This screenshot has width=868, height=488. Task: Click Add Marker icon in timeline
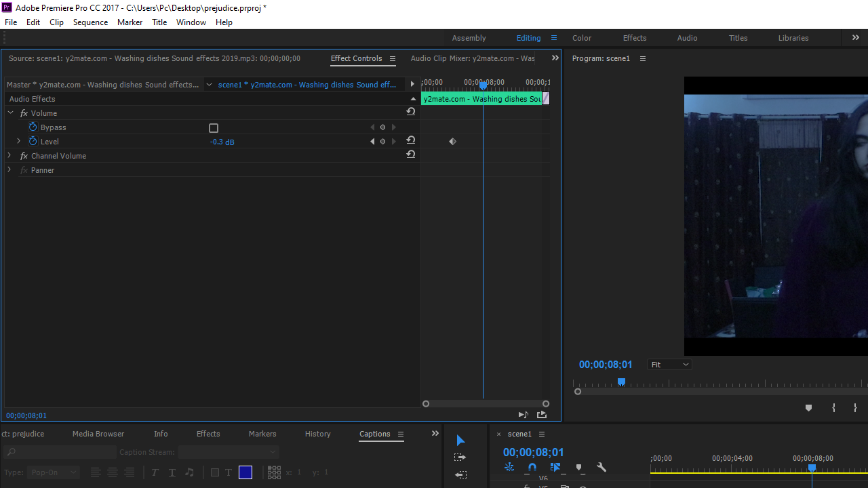(578, 468)
